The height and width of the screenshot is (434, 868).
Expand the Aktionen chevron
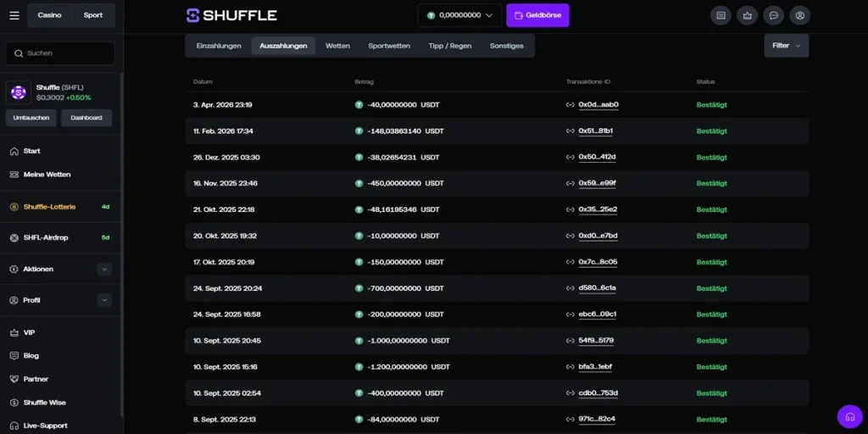coord(104,269)
